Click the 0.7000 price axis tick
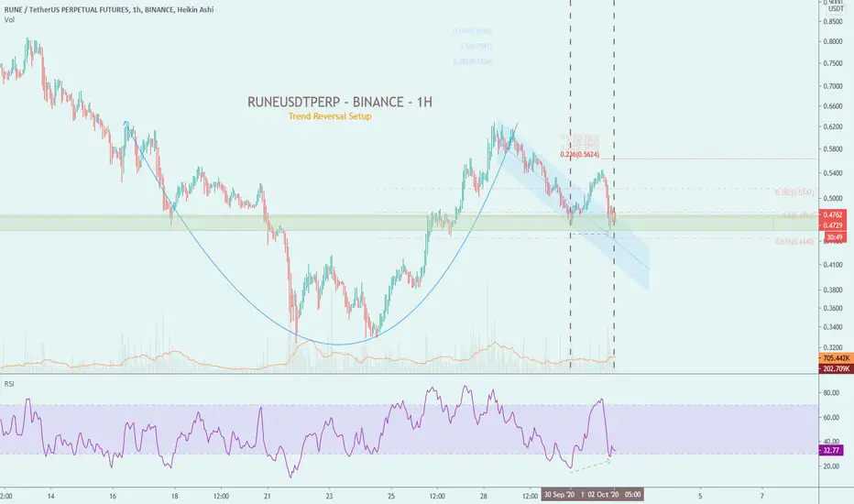This screenshot has height=504, width=854. point(833,86)
